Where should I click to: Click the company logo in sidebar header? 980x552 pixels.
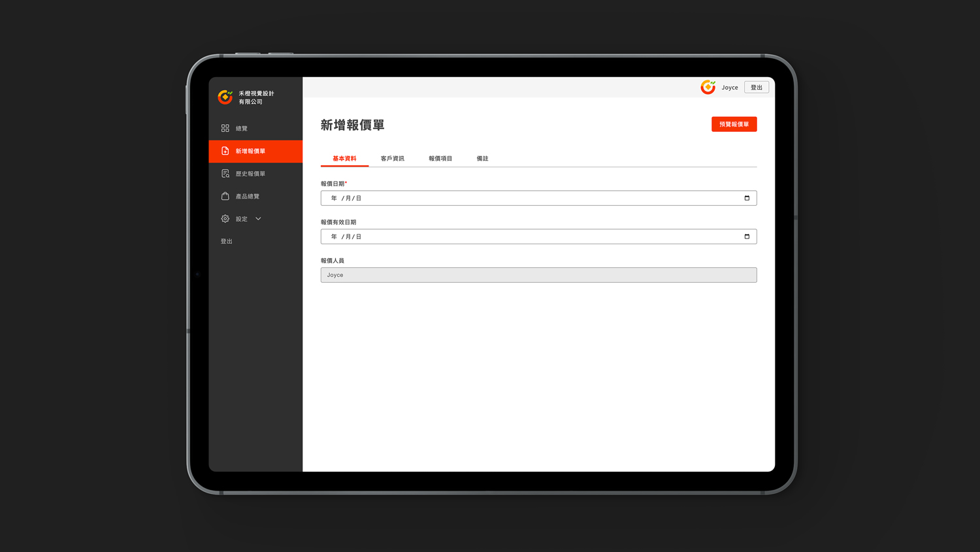[225, 97]
